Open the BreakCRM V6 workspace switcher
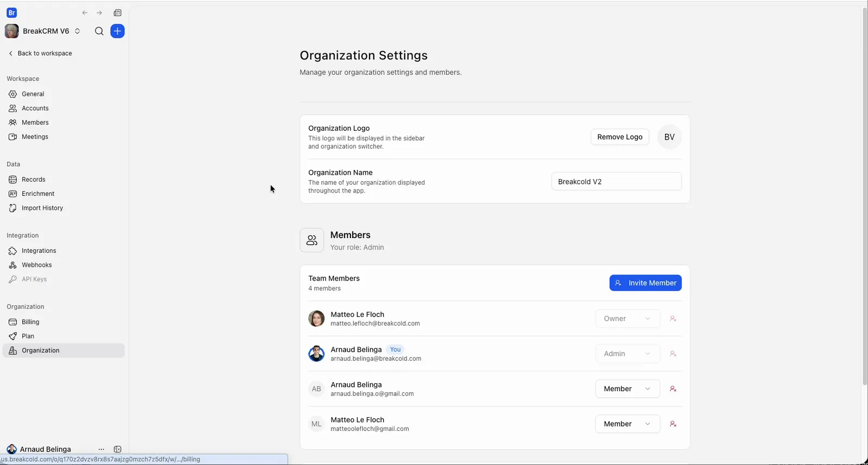The width and height of the screenshot is (868, 465). pyautogui.click(x=43, y=31)
